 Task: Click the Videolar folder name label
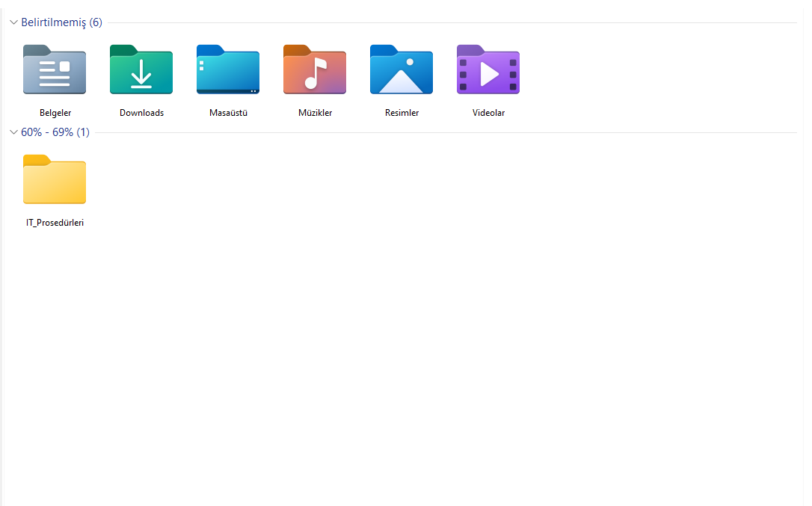point(488,113)
